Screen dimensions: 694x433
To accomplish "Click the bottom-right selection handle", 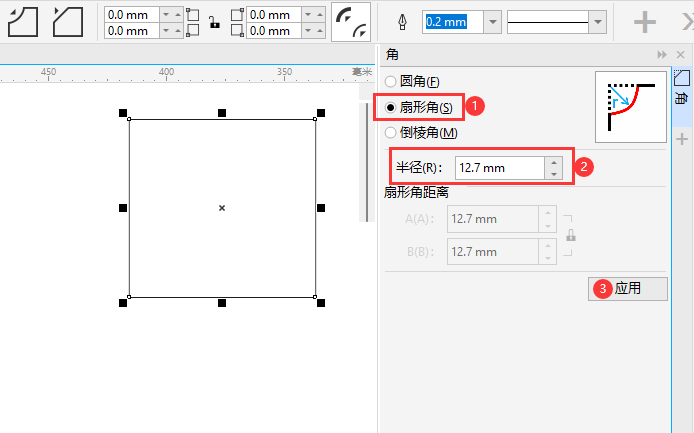I will click(x=321, y=303).
